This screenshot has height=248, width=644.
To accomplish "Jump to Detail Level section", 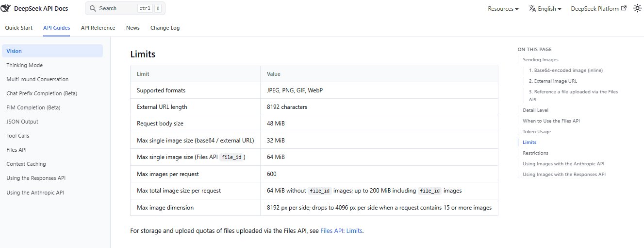I will tap(535, 110).
